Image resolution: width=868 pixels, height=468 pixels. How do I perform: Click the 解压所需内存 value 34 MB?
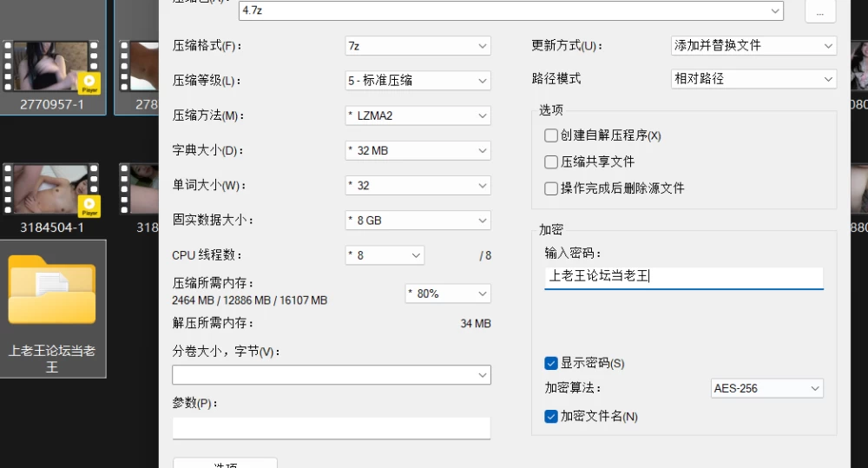476,324
